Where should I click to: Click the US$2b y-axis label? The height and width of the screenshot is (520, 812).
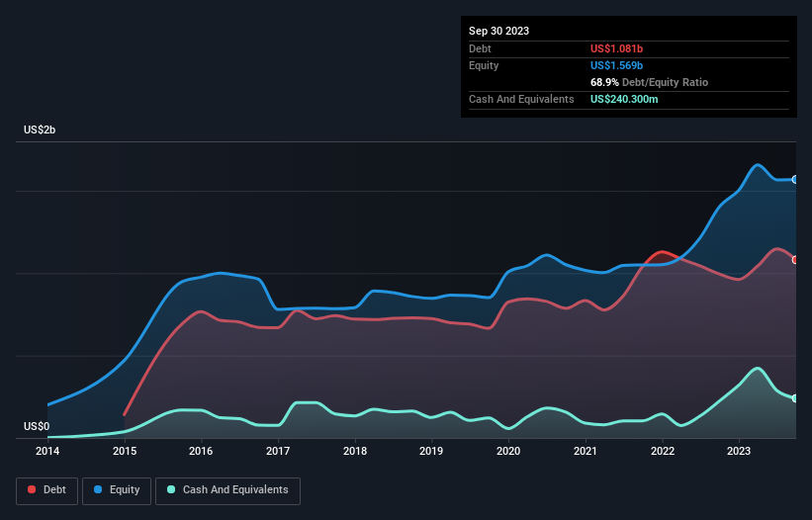pyautogui.click(x=40, y=130)
